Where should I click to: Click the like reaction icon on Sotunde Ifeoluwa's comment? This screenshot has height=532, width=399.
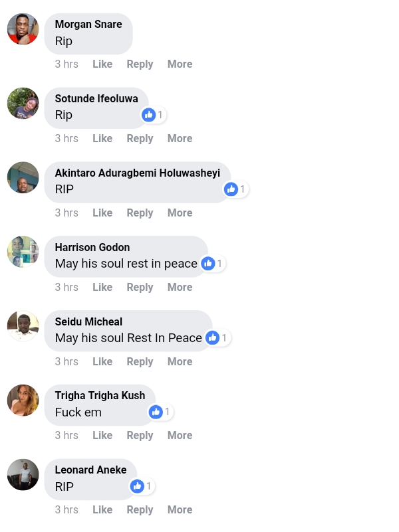[x=149, y=115]
